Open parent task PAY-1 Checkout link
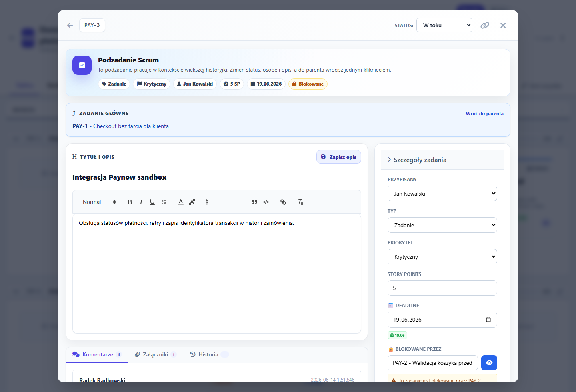576x392 pixels. [x=120, y=126]
